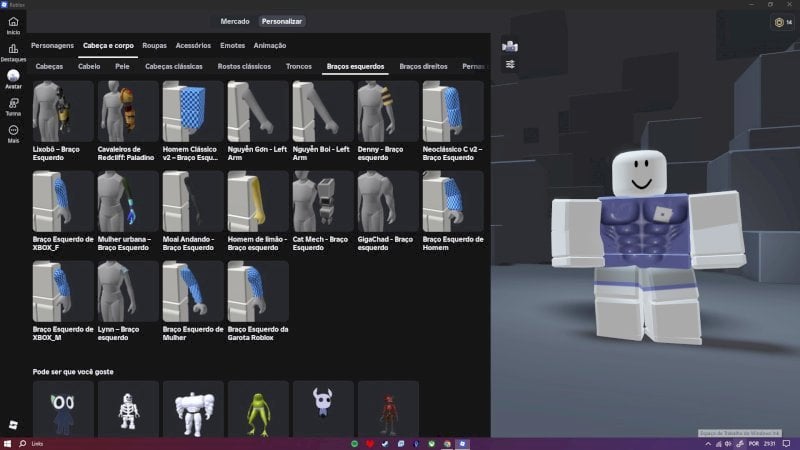Equip Braço Esquerdo de XBOX_F

tap(63, 202)
